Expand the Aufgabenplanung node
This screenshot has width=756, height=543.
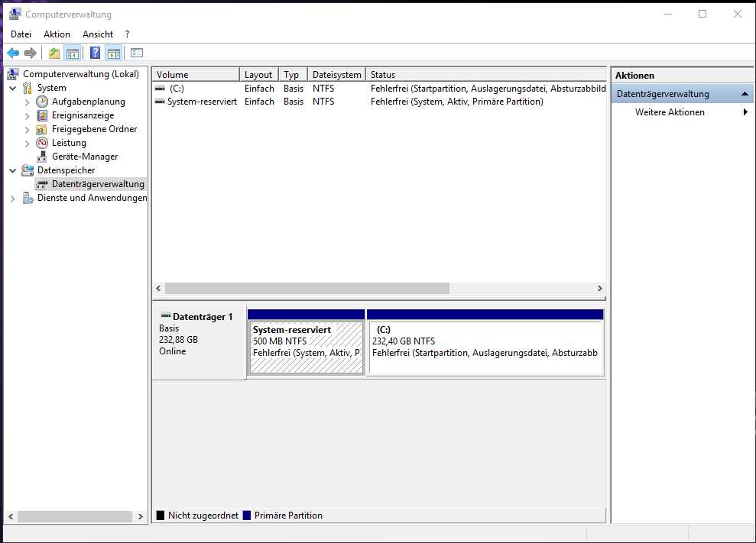coord(28,102)
